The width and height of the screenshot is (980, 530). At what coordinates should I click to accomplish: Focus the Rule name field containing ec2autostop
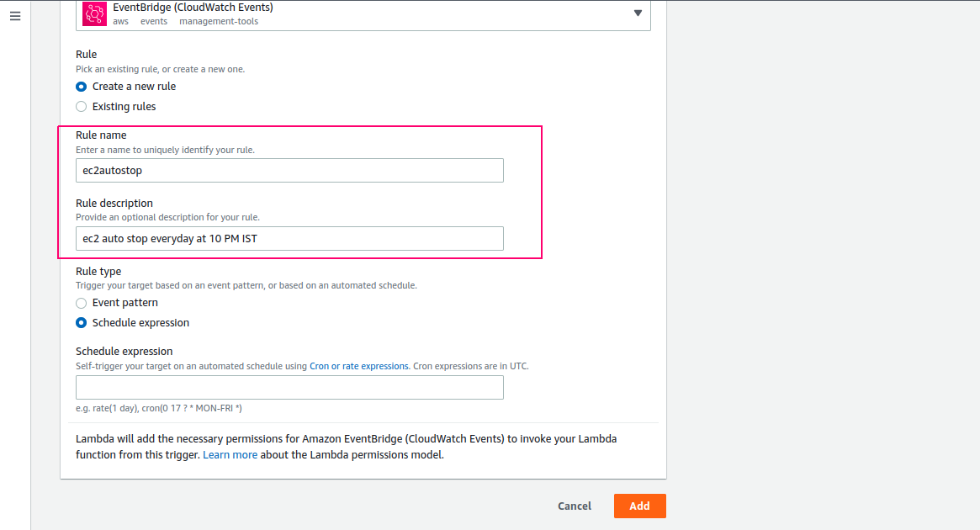(289, 171)
